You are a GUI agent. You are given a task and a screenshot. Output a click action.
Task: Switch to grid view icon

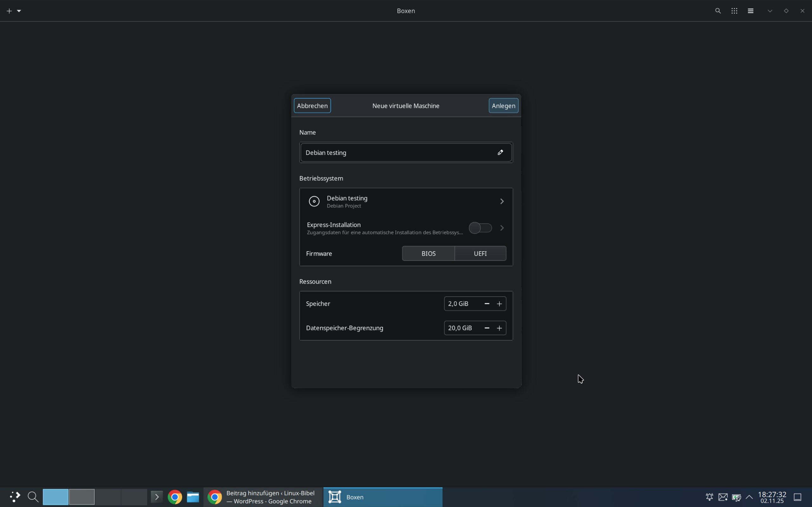[x=734, y=11]
